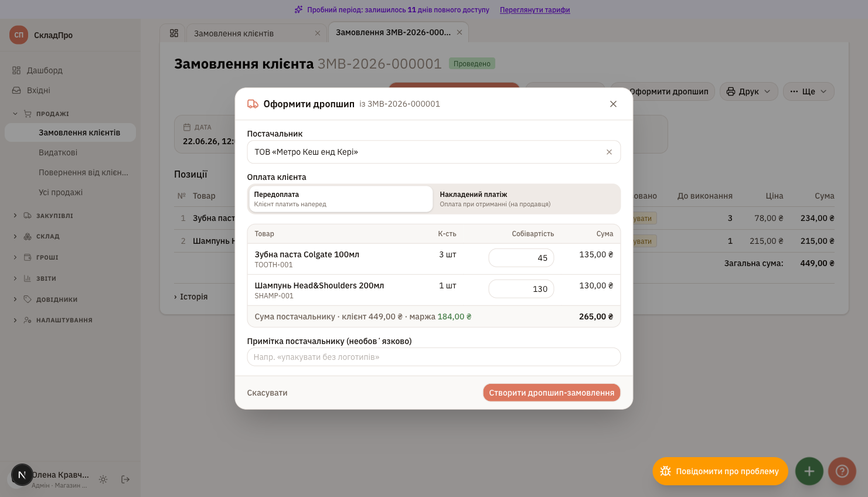Open the Переглянути тарифи link

[x=535, y=10]
